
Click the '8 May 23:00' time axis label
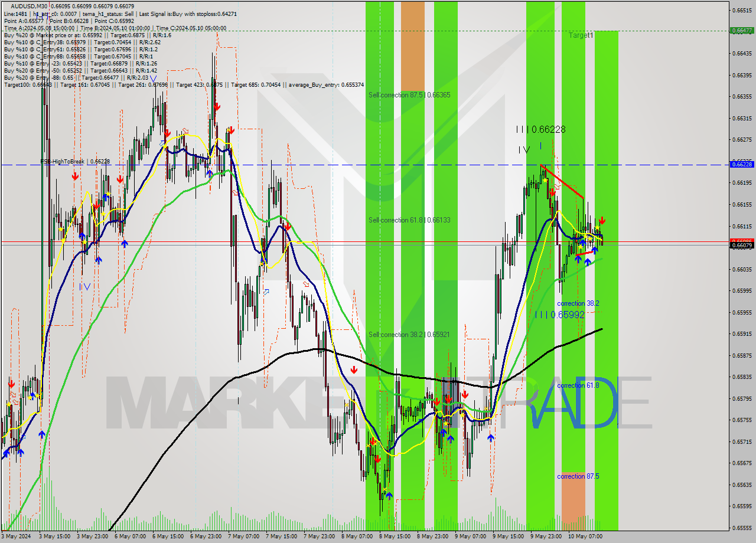[432, 536]
